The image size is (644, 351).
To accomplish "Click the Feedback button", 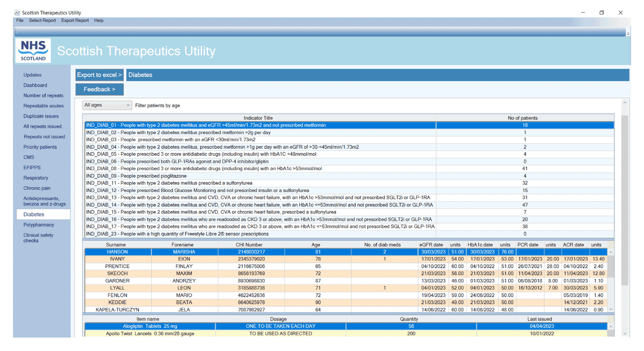I will [99, 89].
